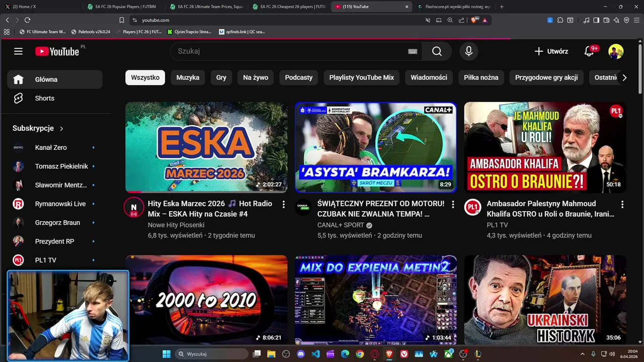Play the ESKA Marzec 2026 thumbnail

coord(206,147)
